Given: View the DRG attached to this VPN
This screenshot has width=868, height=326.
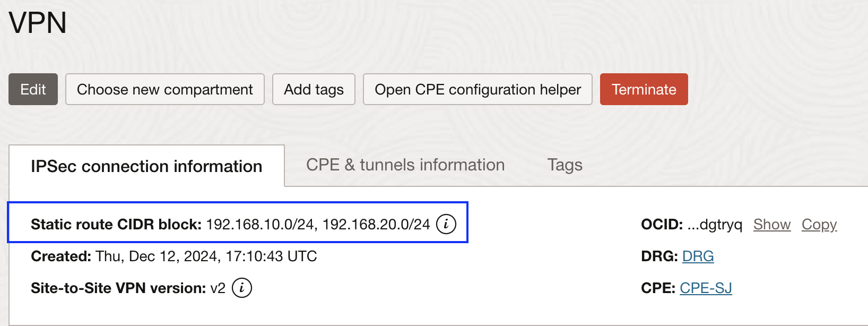Looking at the screenshot, I should pos(698,256).
